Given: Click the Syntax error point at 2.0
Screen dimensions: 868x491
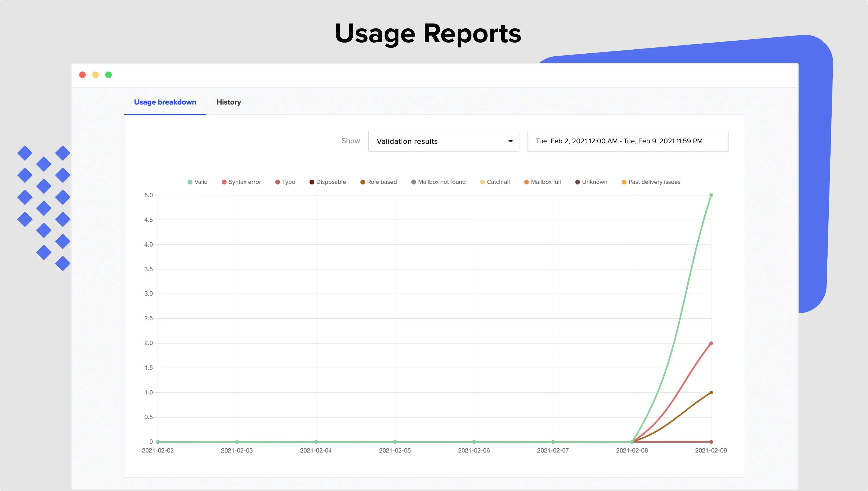Looking at the screenshot, I should 711,343.
